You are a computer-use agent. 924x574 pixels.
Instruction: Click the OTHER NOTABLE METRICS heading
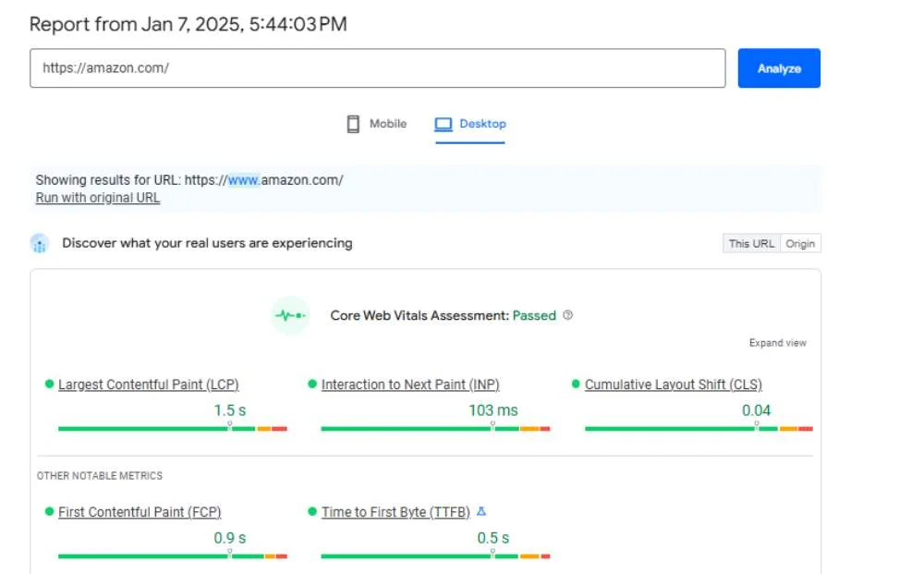[x=100, y=476]
